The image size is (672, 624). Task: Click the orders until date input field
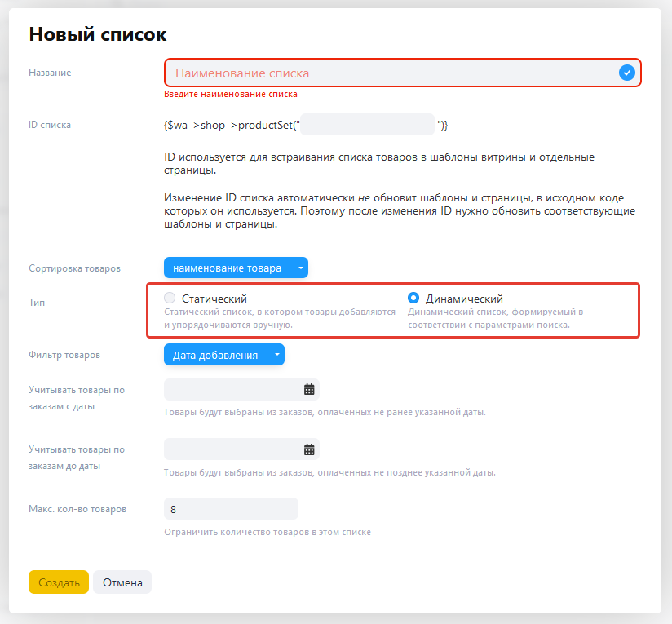click(241, 449)
